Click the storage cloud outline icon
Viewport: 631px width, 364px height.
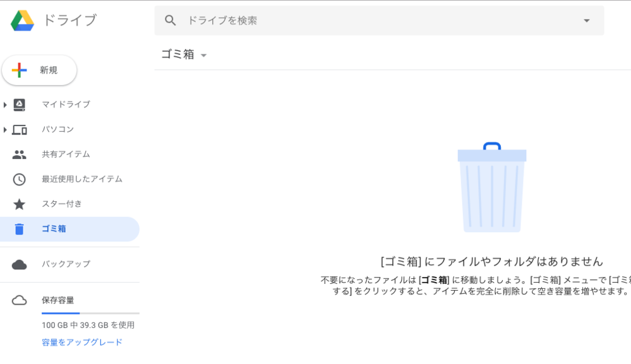20,300
